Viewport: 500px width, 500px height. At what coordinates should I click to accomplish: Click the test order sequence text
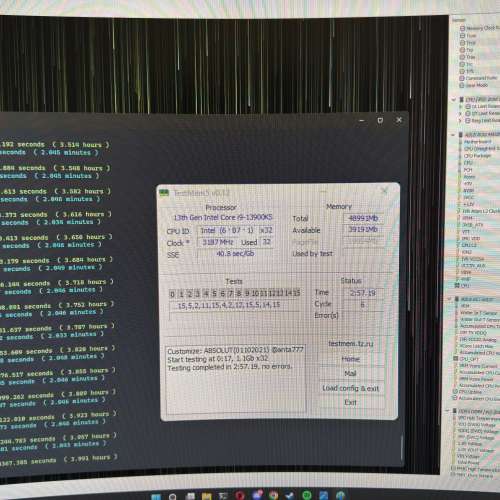(229, 305)
